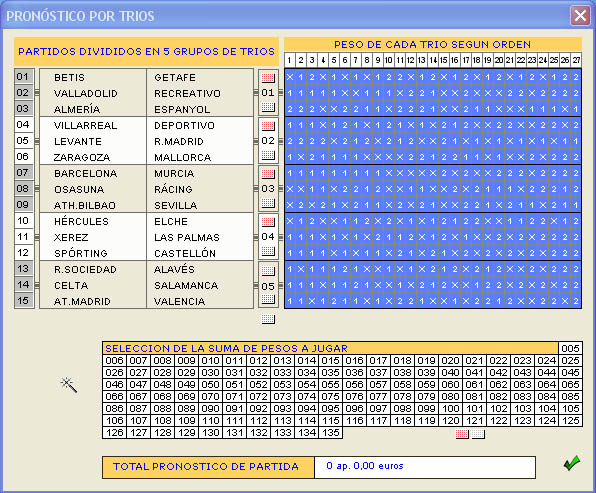Viewport: 596px width, 493px height.
Task: Click match number 10 button
Action: (23, 220)
